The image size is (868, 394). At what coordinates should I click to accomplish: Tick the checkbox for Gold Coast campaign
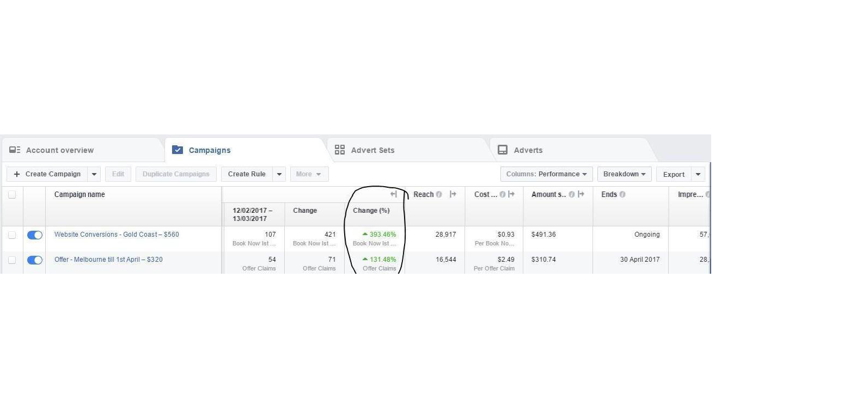[12, 235]
